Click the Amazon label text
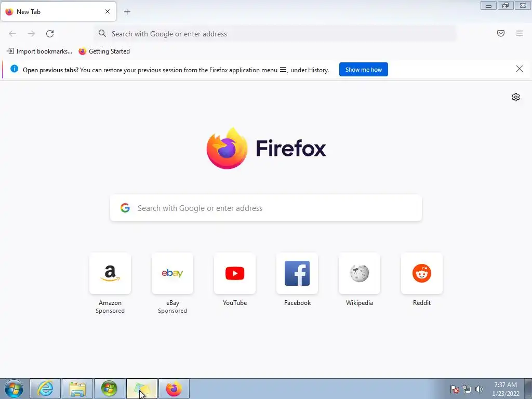The image size is (532, 399). tap(110, 303)
